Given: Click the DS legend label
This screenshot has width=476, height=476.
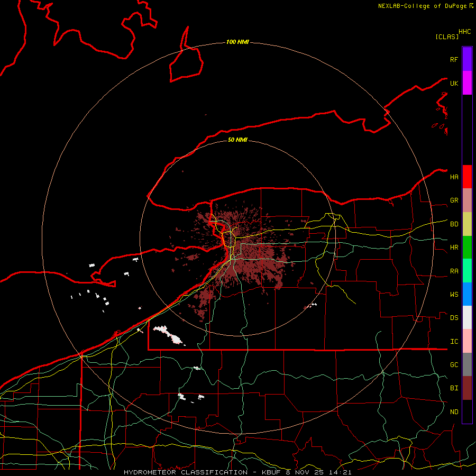Looking at the screenshot, I should [x=454, y=318].
